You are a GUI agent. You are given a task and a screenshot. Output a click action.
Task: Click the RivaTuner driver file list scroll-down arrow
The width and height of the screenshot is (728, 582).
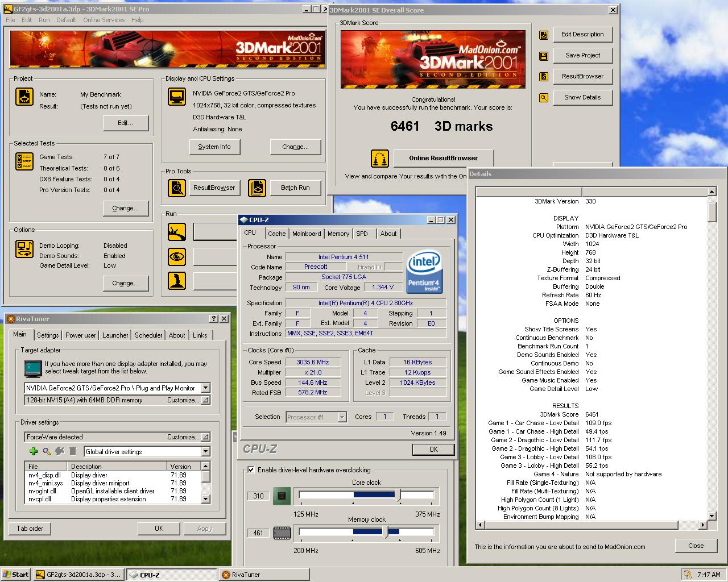click(x=206, y=498)
